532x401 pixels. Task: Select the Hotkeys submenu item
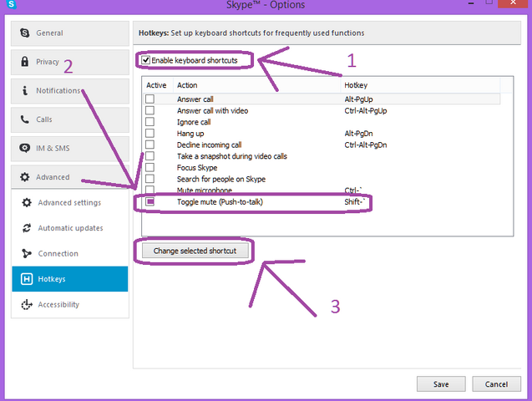pos(70,279)
